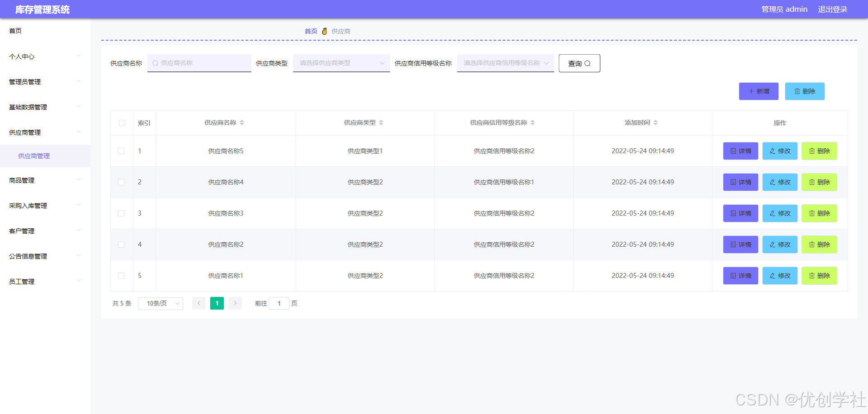Collapse the 供应商管理 sidebar menu

pos(45,132)
